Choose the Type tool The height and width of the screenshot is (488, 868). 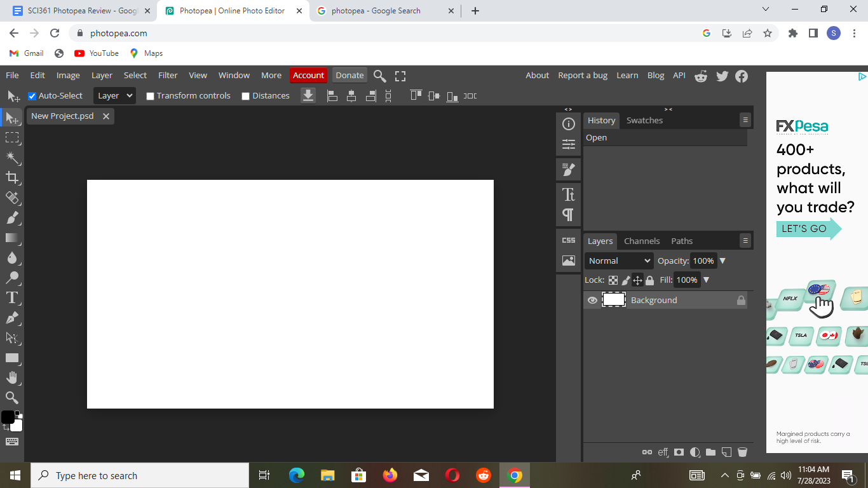point(13,298)
